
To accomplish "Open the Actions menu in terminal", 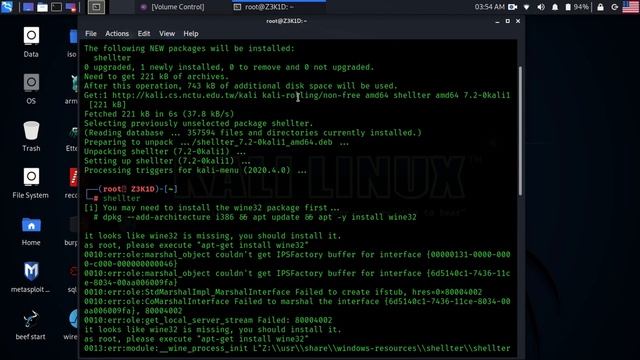I will tap(117, 33).
